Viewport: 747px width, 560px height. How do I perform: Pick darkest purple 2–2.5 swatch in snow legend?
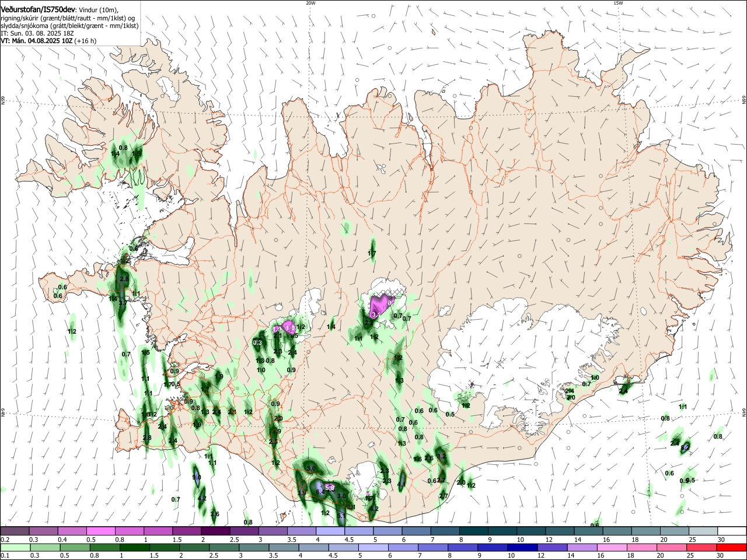point(215,531)
